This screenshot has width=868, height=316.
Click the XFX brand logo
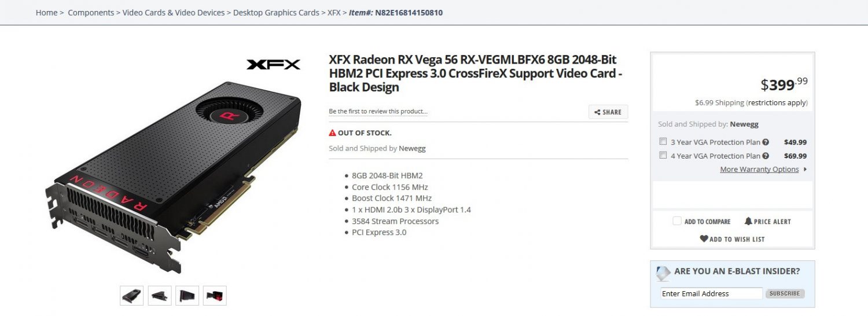click(x=274, y=64)
